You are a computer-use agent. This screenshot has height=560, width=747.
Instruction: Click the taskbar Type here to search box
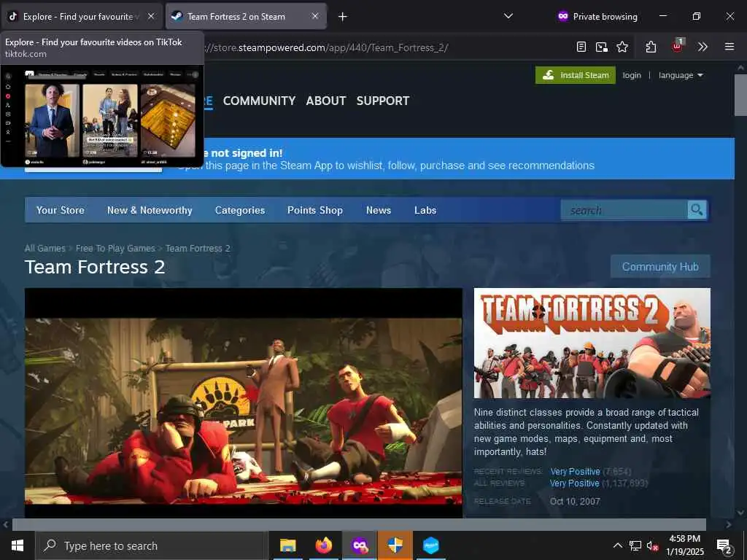[152, 545]
